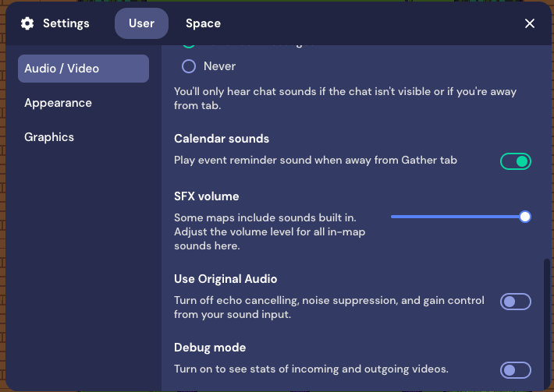Image resolution: width=554 pixels, height=392 pixels.
Task: Close the Settings dialog with X
Action: pos(530,23)
